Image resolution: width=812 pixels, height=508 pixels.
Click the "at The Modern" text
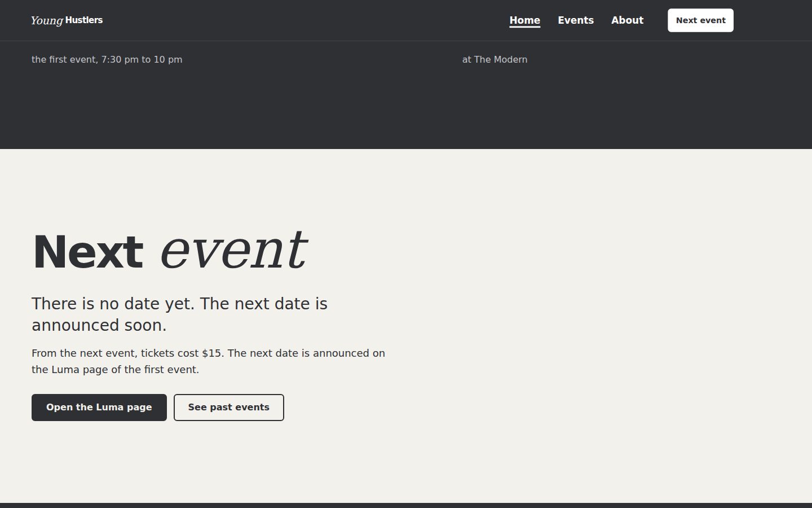coord(495,59)
